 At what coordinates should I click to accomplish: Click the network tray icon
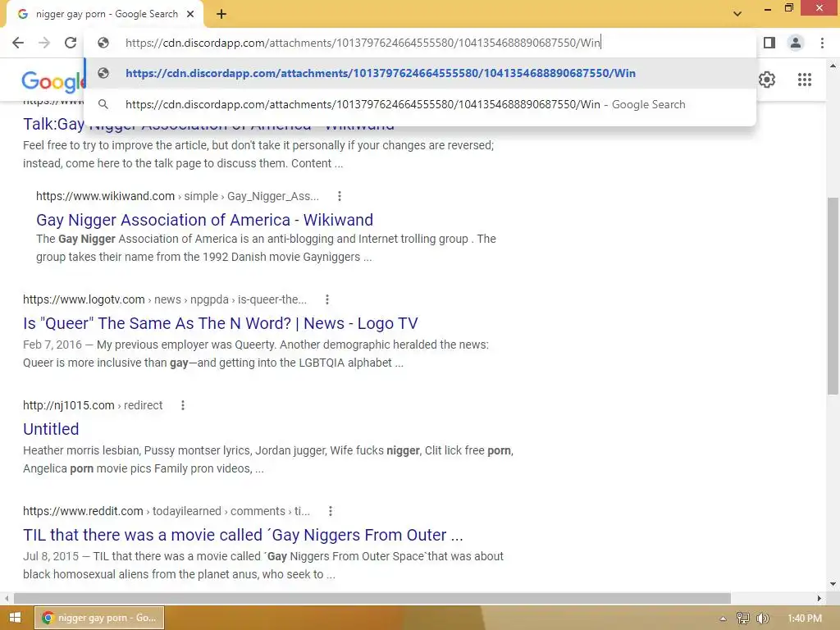[742, 619]
